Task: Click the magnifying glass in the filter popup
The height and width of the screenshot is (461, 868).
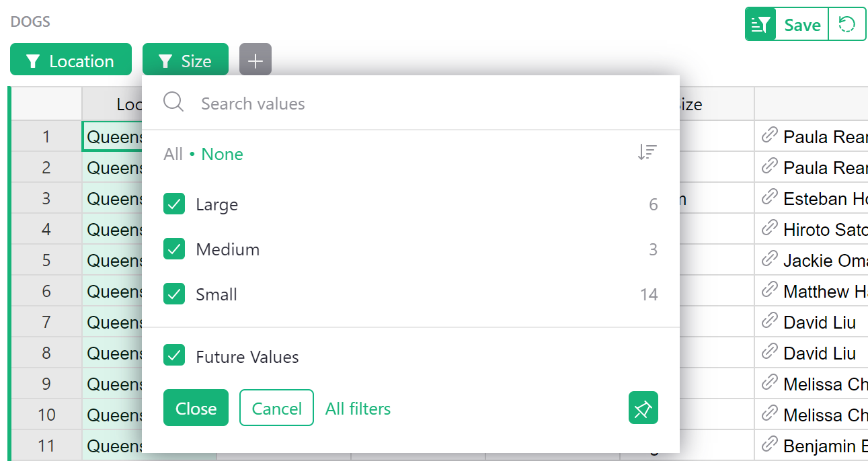Action: point(173,102)
